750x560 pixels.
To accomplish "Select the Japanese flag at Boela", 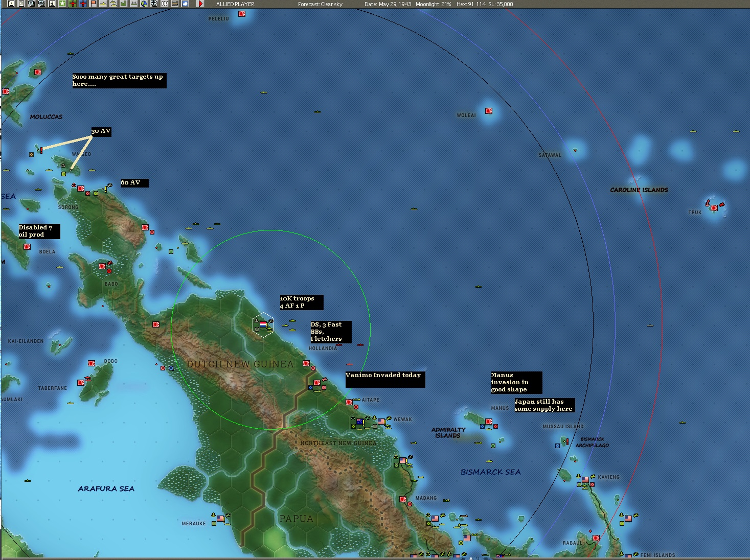I will (27, 247).
